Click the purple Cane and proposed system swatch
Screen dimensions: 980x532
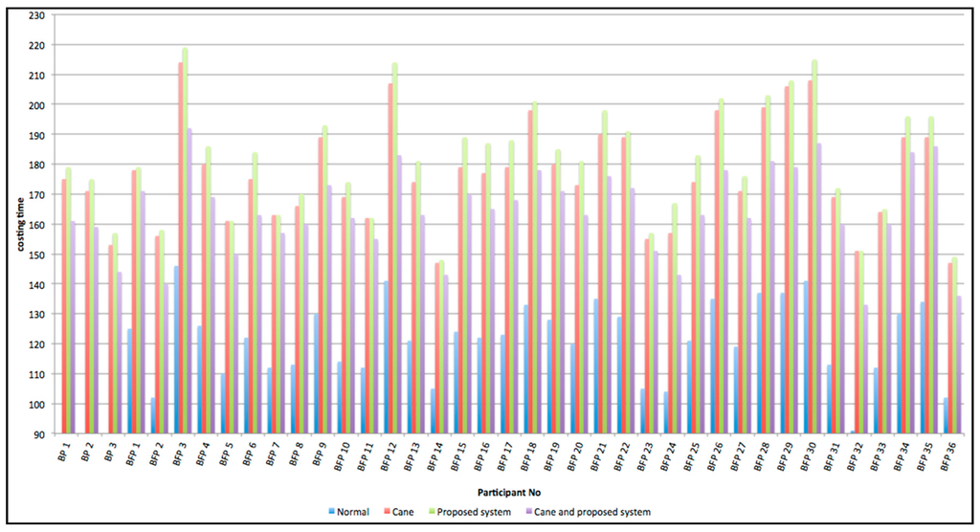pos(528,511)
